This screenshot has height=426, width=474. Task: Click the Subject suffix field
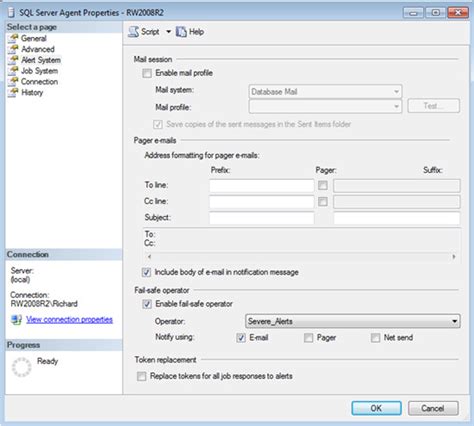[397, 218]
